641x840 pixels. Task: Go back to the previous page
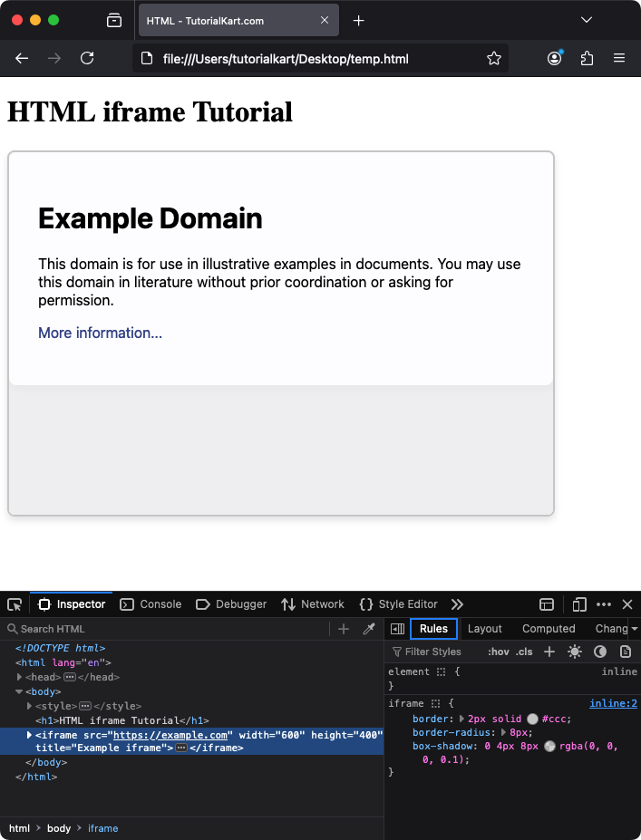pyautogui.click(x=22, y=58)
